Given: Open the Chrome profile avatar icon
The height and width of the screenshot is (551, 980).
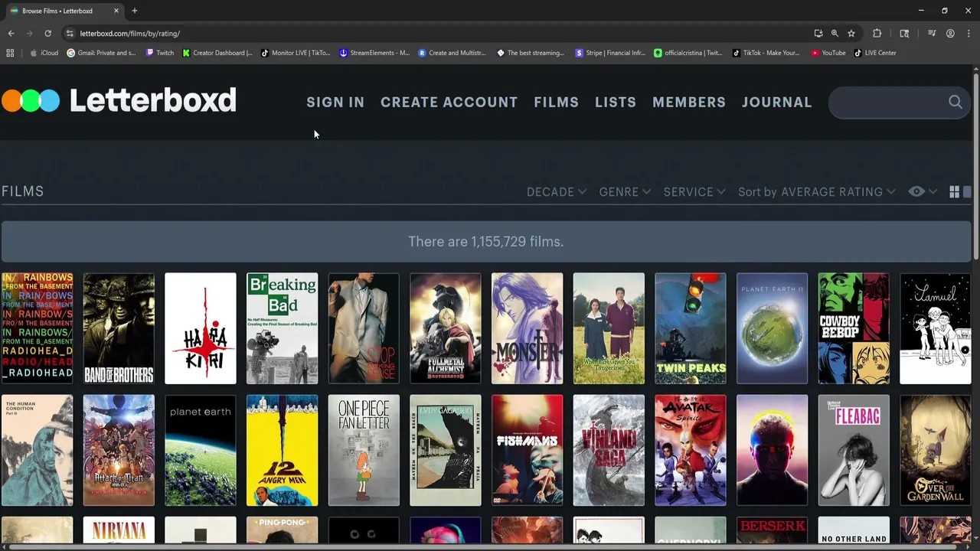Looking at the screenshot, I should [950, 34].
